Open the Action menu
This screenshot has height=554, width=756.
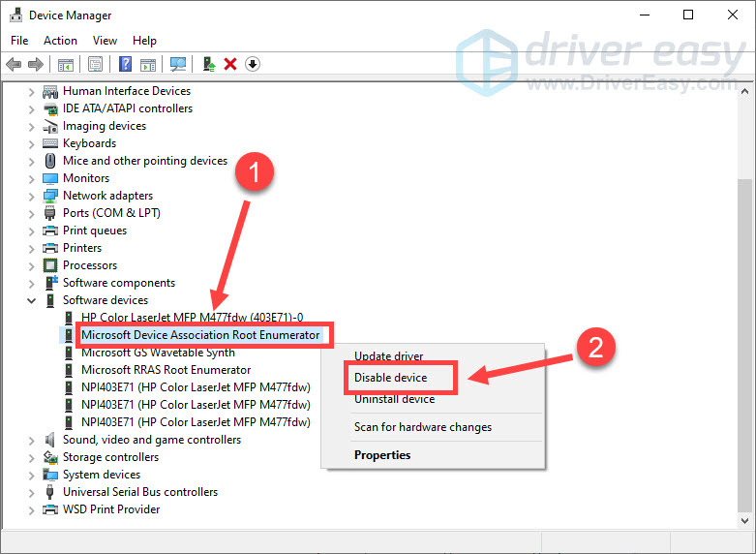pyautogui.click(x=60, y=41)
